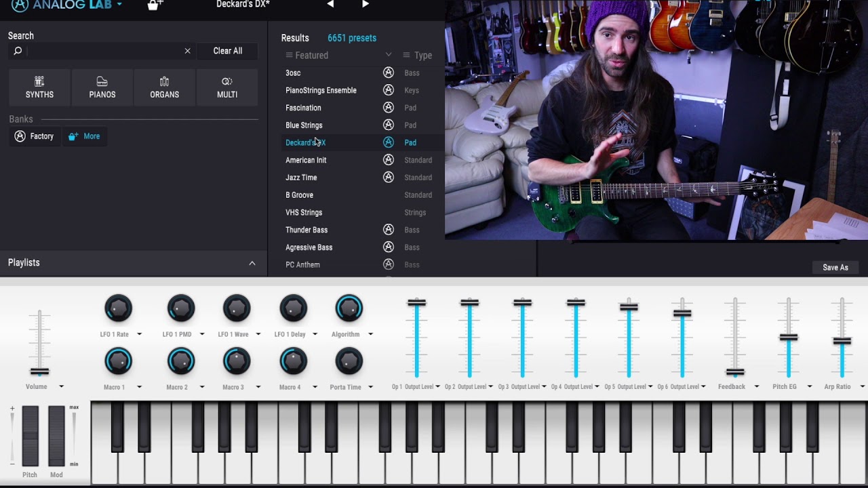
Task: Filter by Synths instrument type
Action: click(39, 87)
